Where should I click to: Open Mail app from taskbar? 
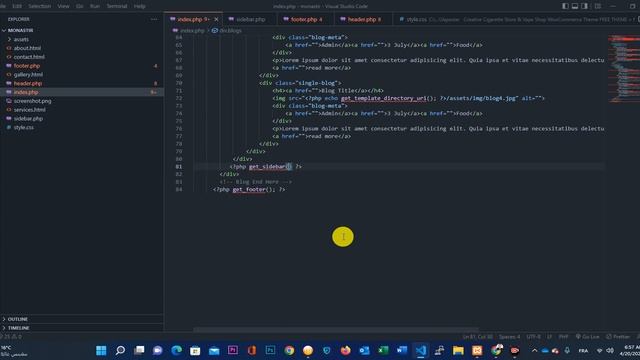click(214, 350)
